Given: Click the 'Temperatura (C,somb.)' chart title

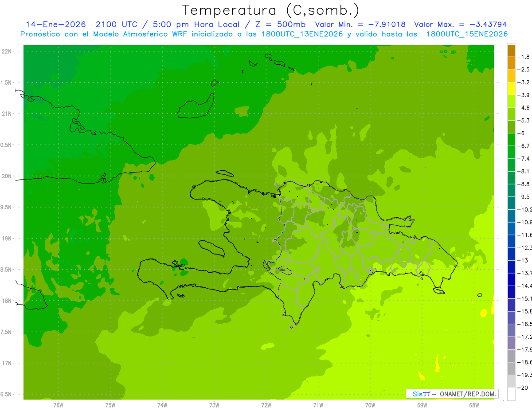Looking at the screenshot, I should [271, 10].
